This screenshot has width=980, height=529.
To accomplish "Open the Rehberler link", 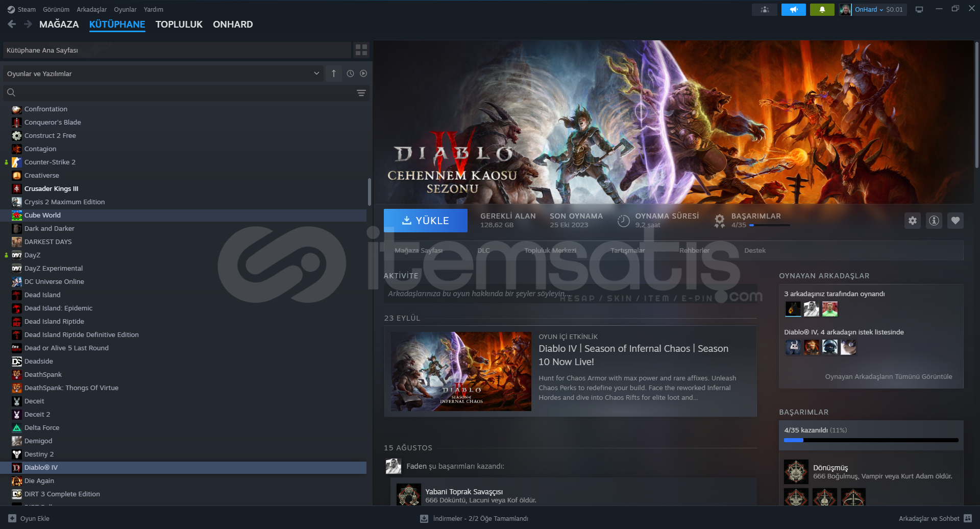I will pos(695,251).
